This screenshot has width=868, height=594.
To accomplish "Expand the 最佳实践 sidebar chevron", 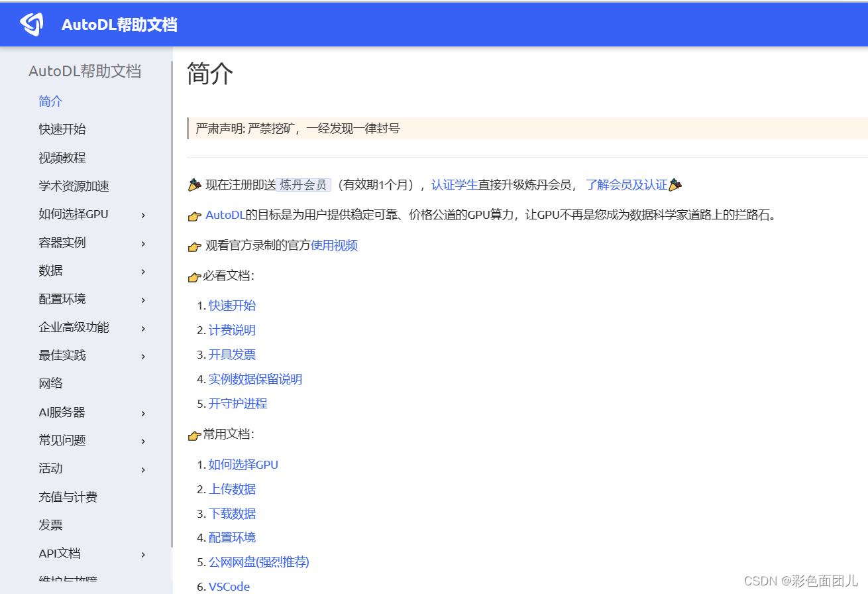I will (143, 356).
